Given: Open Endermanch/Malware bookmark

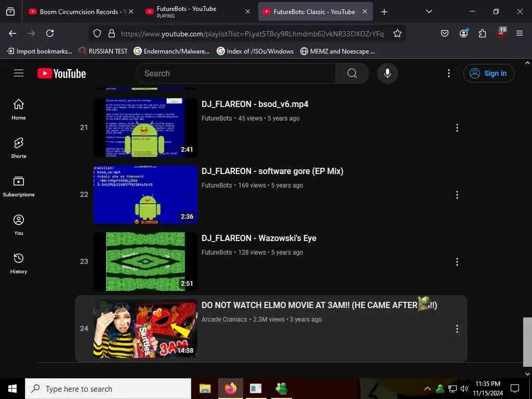Looking at the screenshot, I should (171, 51).
